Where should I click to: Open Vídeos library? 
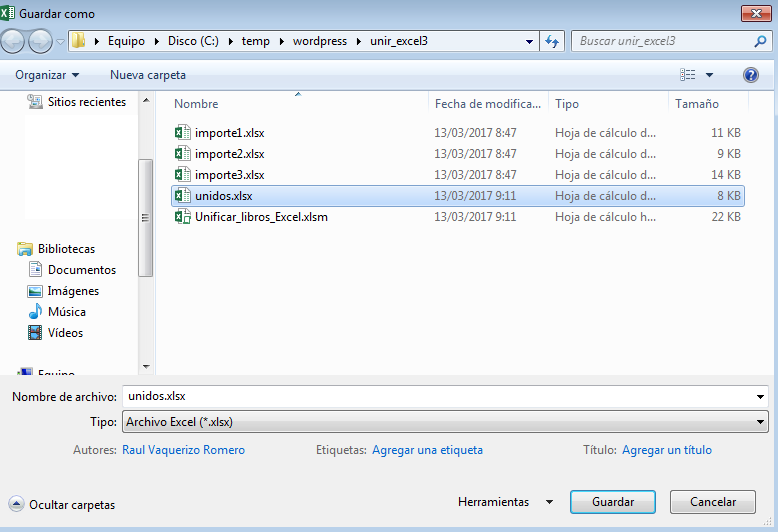point(65,333)
